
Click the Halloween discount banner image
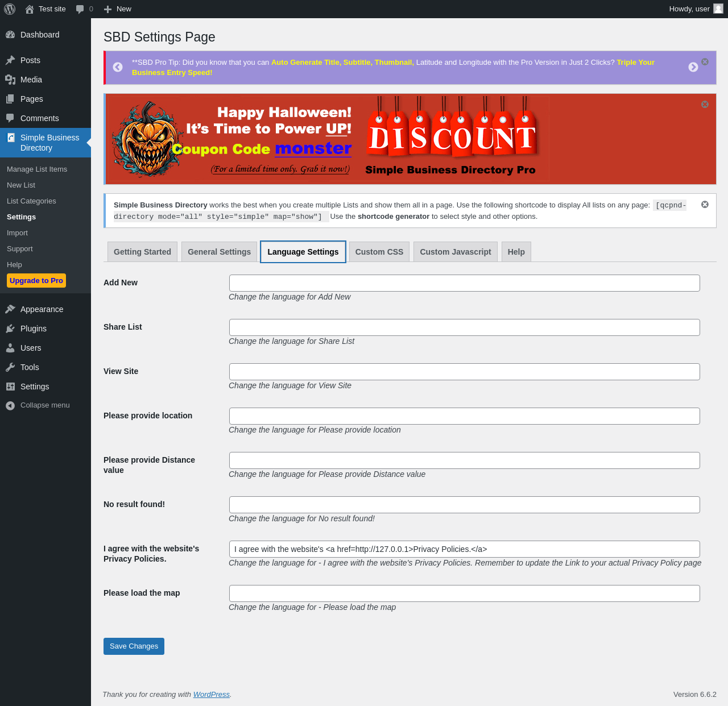pos(328,139)
